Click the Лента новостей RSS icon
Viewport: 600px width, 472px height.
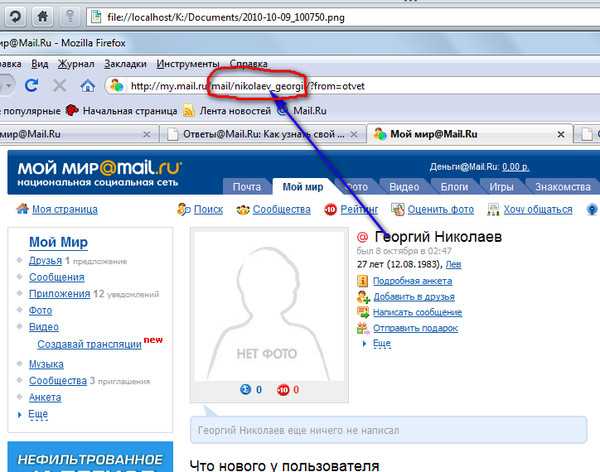189,111
